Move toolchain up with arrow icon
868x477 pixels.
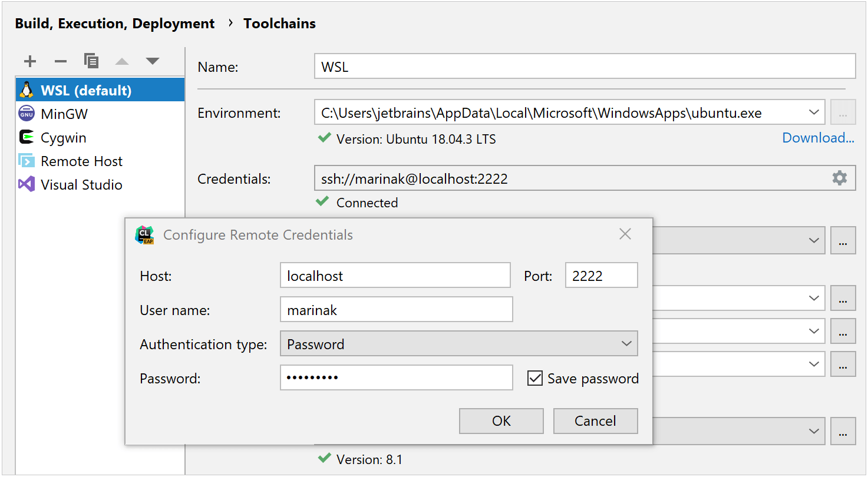(122, 61)
